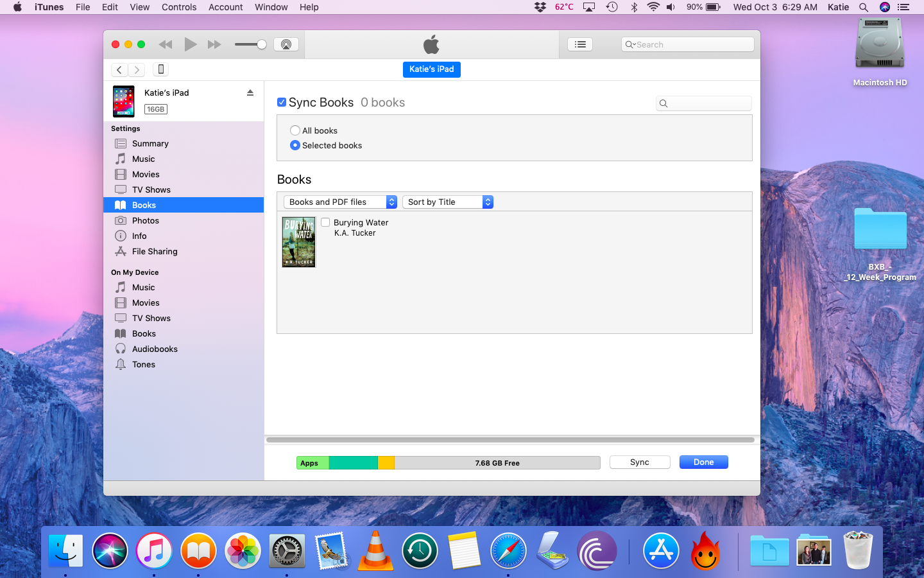
Task: Click the yellow segment of storage bar
Action: coord(386,463)
